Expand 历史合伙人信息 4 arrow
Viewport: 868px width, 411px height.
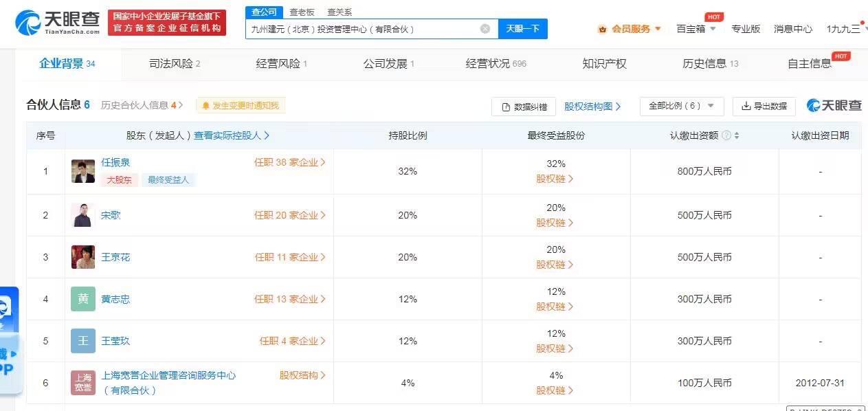[x=181, y=105]
